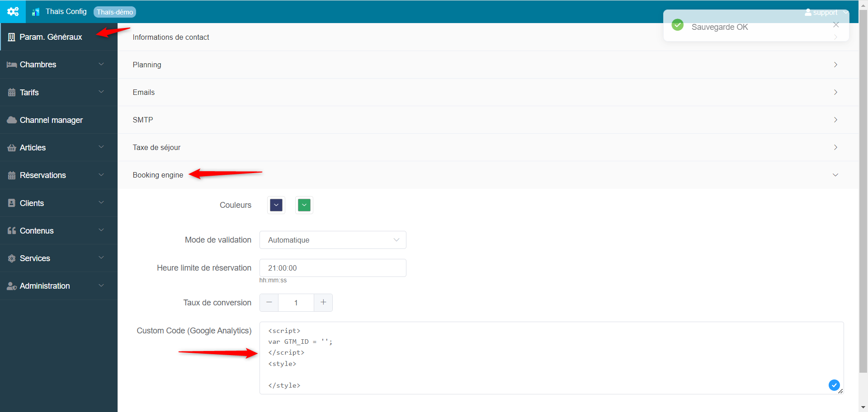The width and height of the screenshot is (868, 412).
Task: Open the Réservations sidebar menu
Action: 59,175
